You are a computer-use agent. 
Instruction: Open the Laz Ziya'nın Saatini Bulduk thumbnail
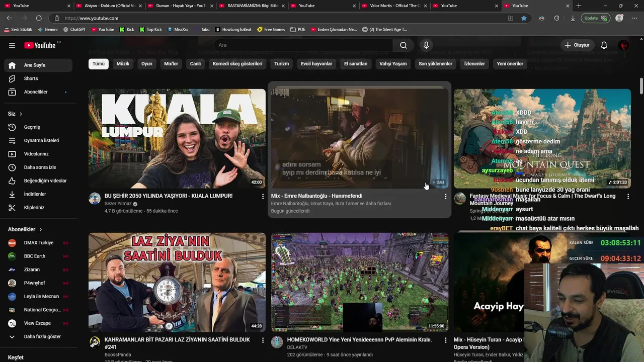pos(177,283)
